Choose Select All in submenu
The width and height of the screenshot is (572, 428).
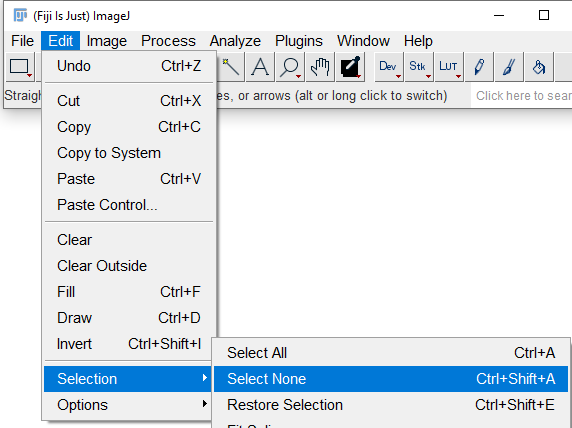391,353
